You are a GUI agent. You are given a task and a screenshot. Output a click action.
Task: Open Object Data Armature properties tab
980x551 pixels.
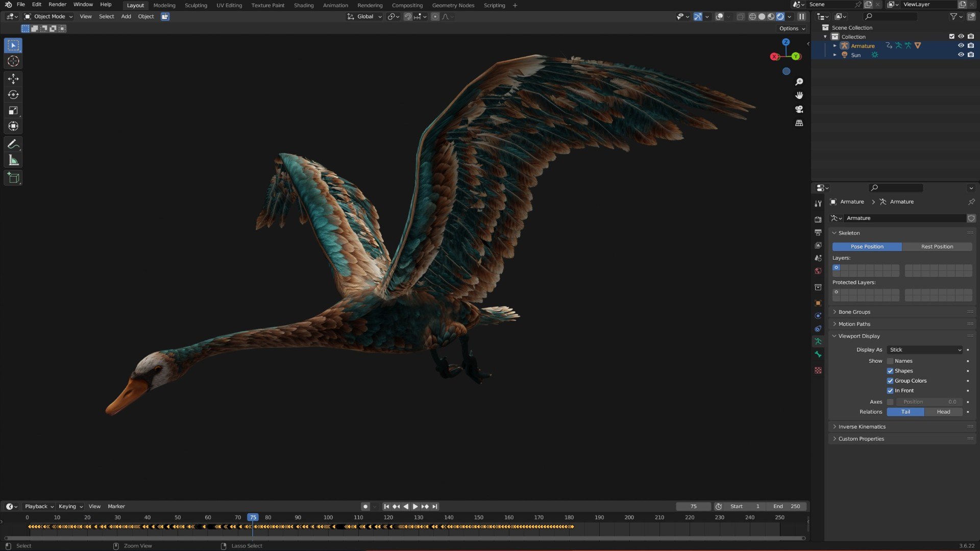coord(818,341)
